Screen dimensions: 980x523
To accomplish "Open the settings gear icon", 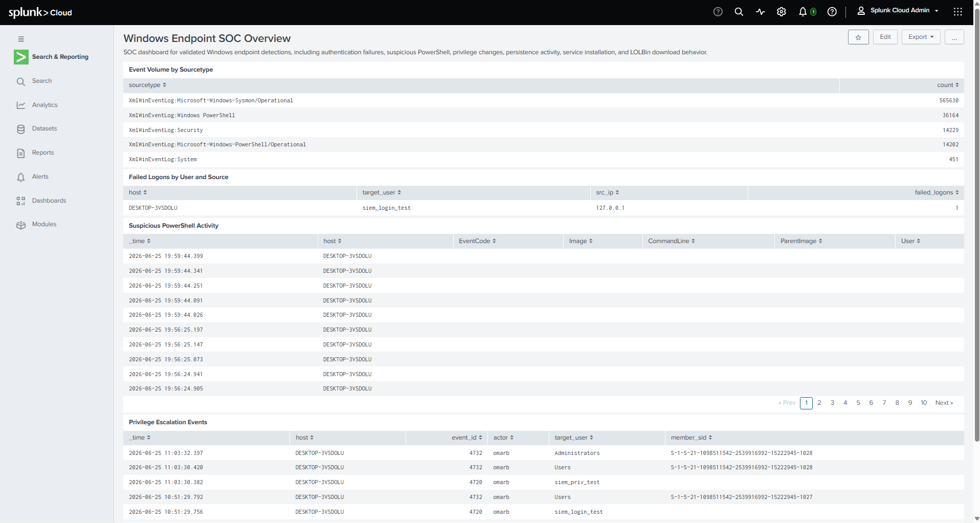I will click(782, 12).
